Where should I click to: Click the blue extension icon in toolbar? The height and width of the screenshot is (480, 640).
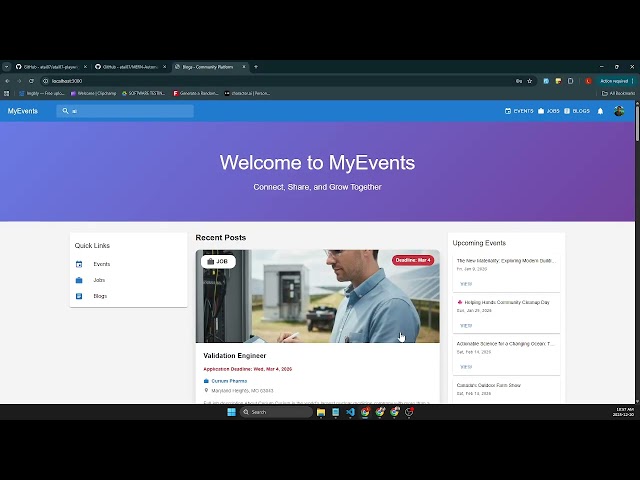tap(546, 81)
